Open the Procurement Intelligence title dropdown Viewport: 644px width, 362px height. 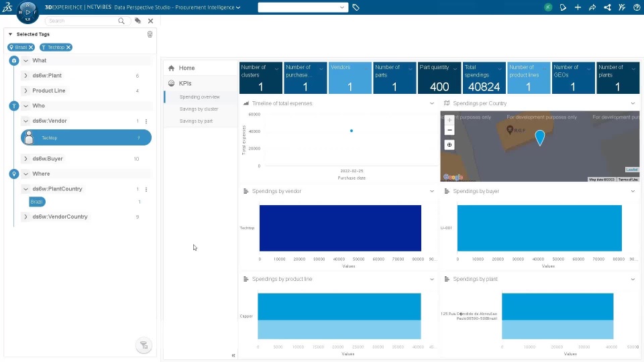[x=238, y=7]
